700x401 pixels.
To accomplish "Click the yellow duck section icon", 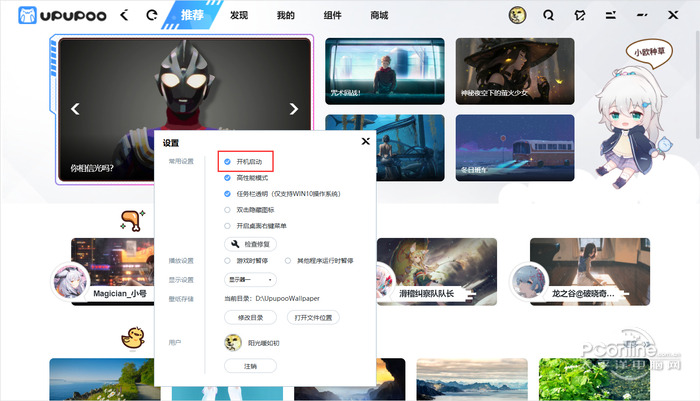I will coord(133,338).
